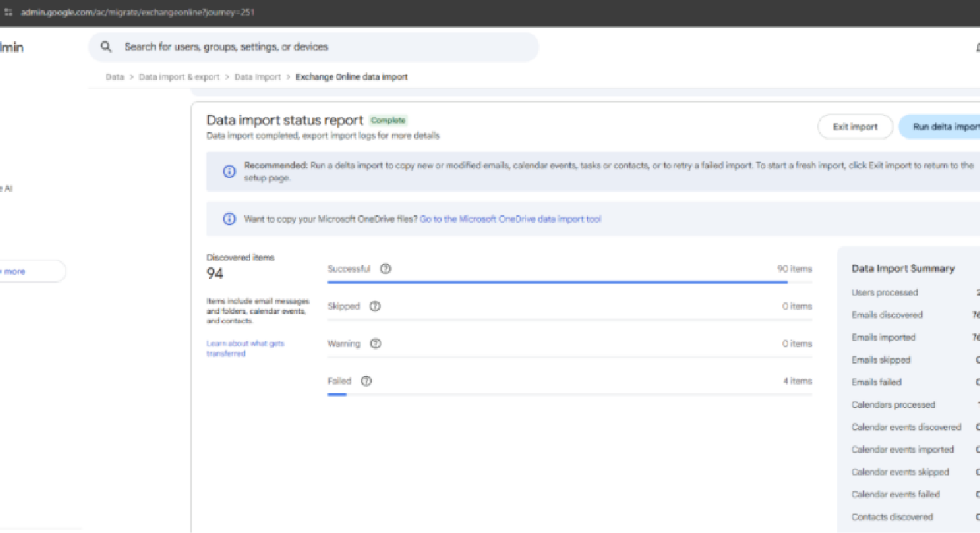
Task: Click Calendar events skipped label
Action: [900, 472]
